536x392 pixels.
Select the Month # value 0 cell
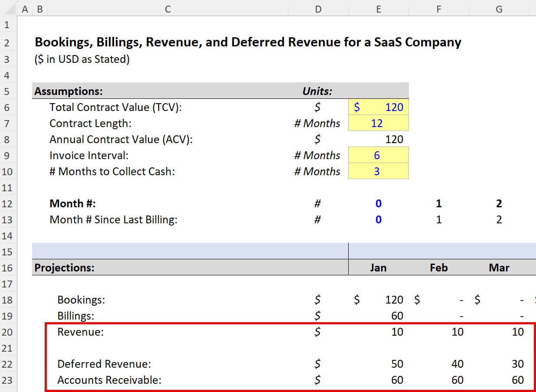click(x=378, y=203)
